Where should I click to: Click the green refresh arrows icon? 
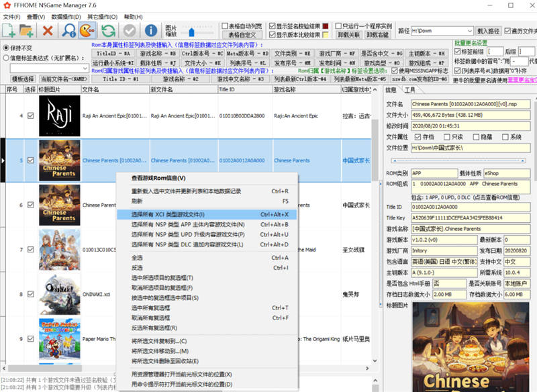tap(108, 30)
